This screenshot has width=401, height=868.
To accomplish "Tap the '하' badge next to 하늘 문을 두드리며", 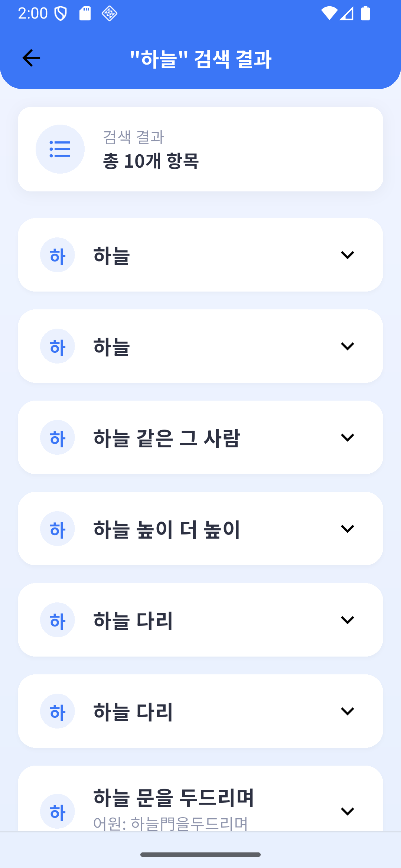I will [x=58, y=811].
